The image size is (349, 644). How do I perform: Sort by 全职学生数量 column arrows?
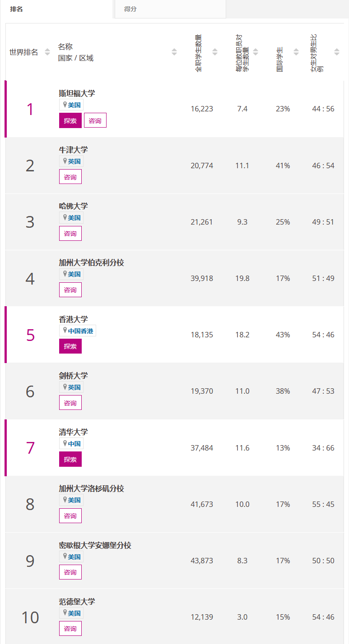[x=215, y=52]
